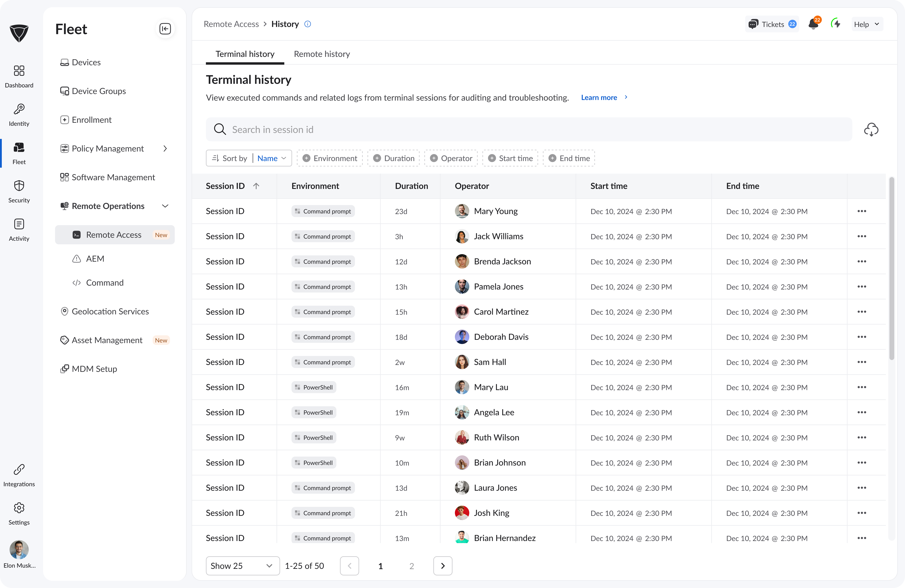Open row actions for Mary Young
This screenshot has width=905, height=588.
click(862, 211)
